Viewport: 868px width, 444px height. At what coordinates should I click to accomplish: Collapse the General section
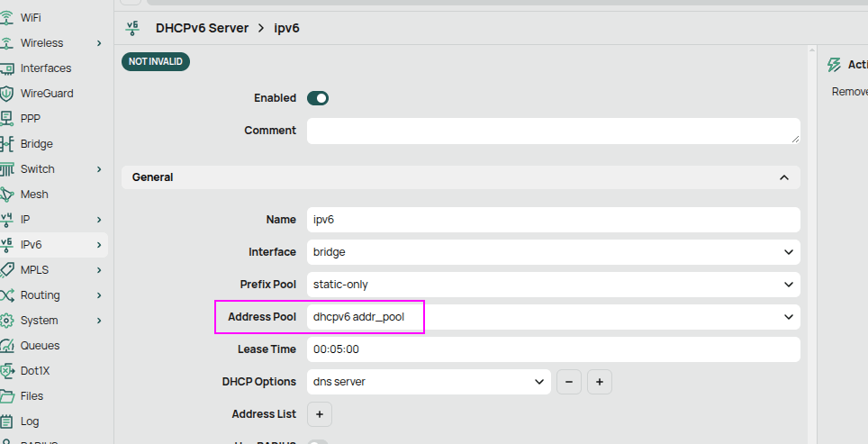783,177
